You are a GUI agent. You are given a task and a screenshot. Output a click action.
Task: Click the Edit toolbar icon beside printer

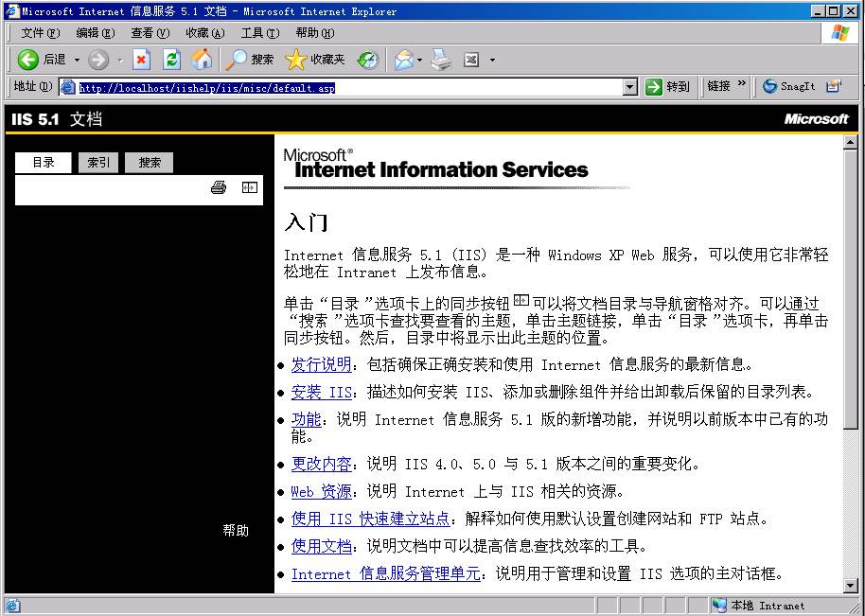tap(471, 60)
